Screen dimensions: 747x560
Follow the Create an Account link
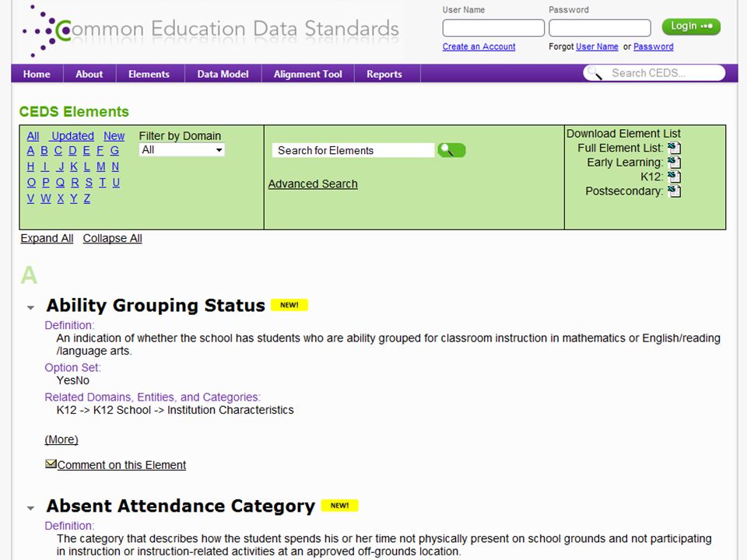(479, 47)
